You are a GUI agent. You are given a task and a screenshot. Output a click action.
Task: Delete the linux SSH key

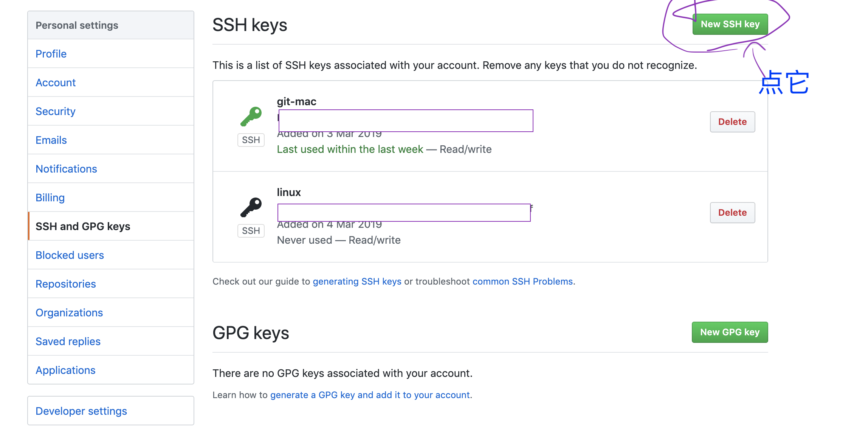coord(732,213)
